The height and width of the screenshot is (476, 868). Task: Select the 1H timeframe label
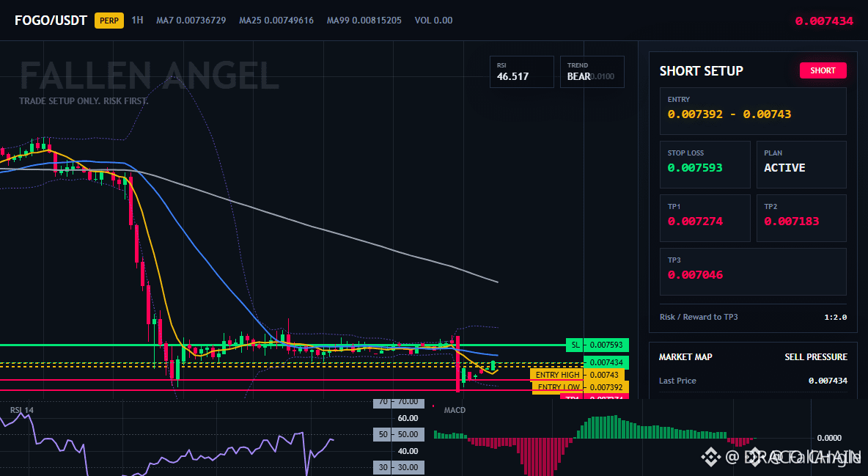click(x=137, y=20)
